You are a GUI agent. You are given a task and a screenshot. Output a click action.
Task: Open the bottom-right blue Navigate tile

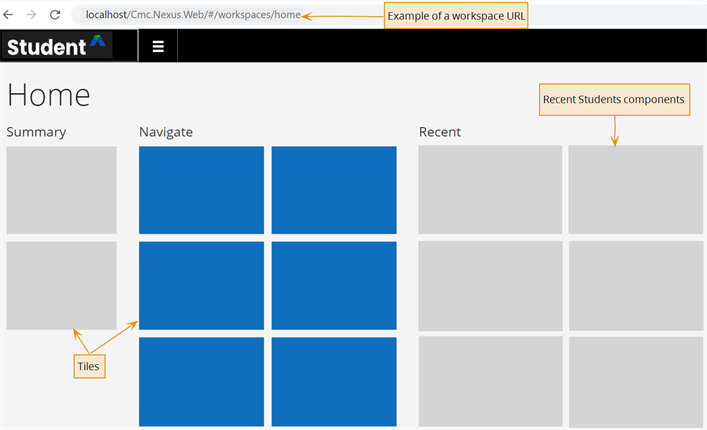334,381
